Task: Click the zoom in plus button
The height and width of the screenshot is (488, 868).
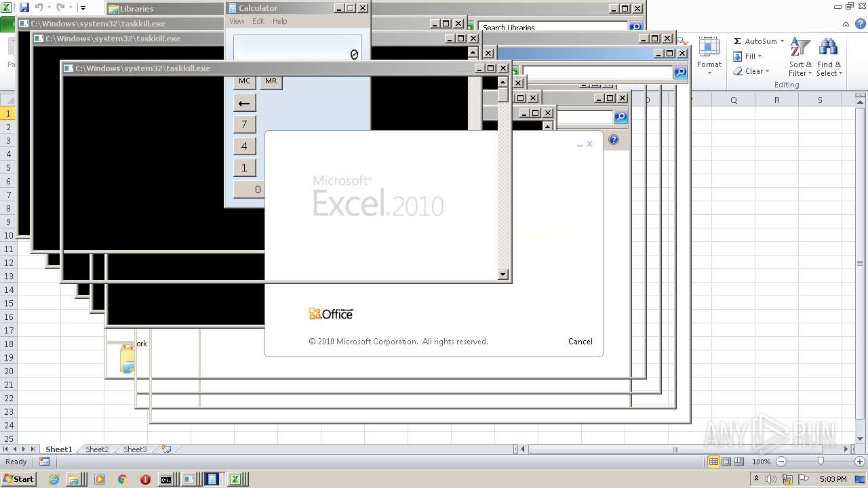Action: 859,462
